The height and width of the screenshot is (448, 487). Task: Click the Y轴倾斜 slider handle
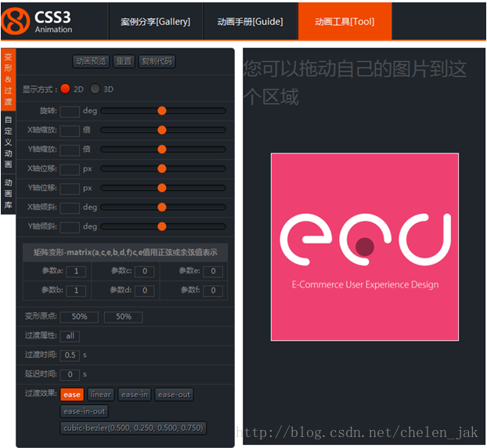162,226
